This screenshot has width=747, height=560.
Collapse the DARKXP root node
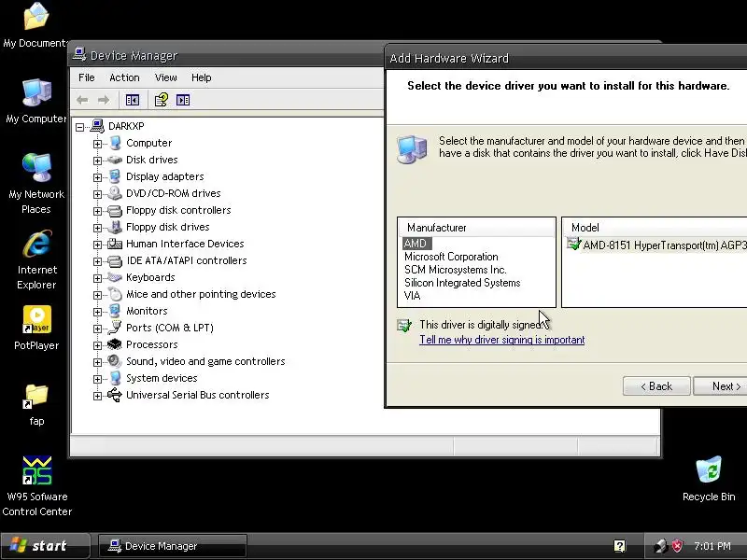tap(80, 127)
